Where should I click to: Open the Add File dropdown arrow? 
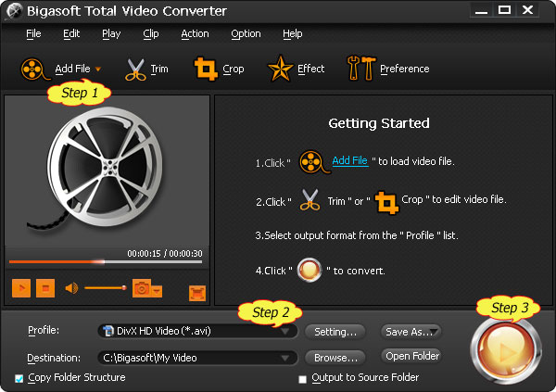click(x=98, y=70)
